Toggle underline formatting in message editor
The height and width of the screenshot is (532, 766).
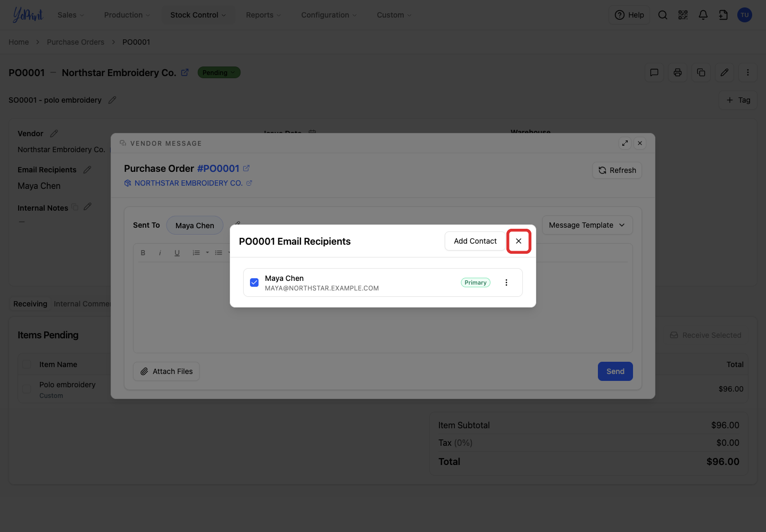point(177,253)
